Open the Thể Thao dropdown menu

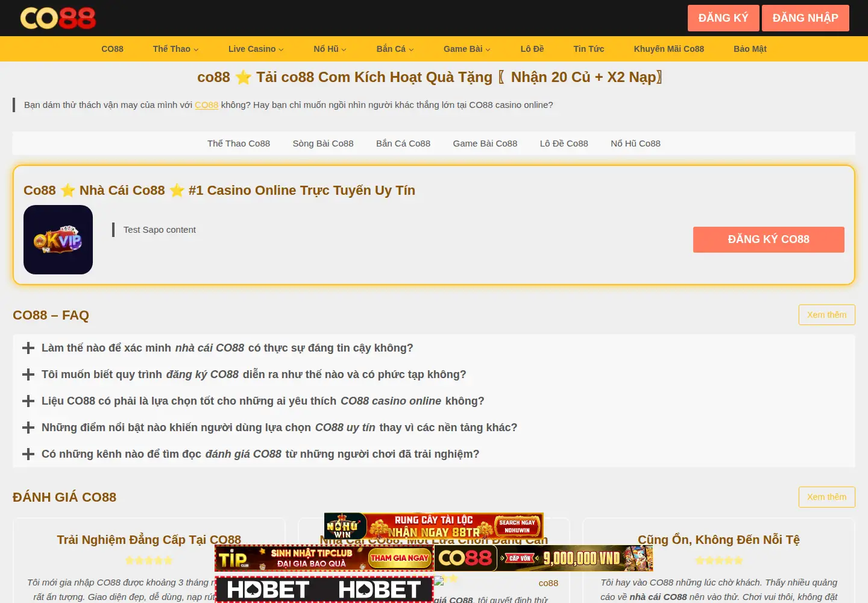point(175,49)
